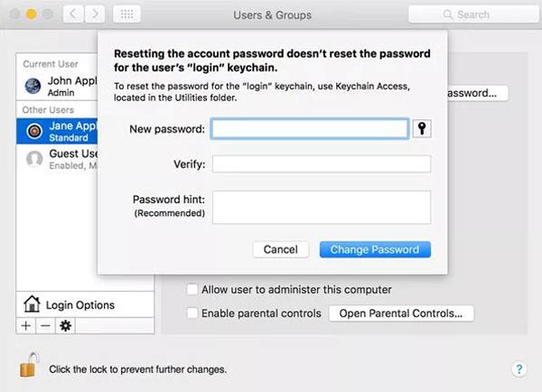Cancel the password reset dialog
The image size is (542, 392).
coord(280,249)
